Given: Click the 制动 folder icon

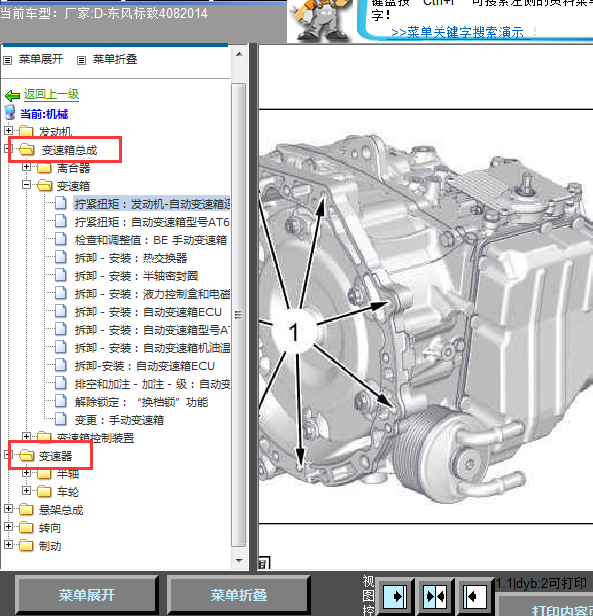Looking at the screenshot, I should (x=26, y=545).
